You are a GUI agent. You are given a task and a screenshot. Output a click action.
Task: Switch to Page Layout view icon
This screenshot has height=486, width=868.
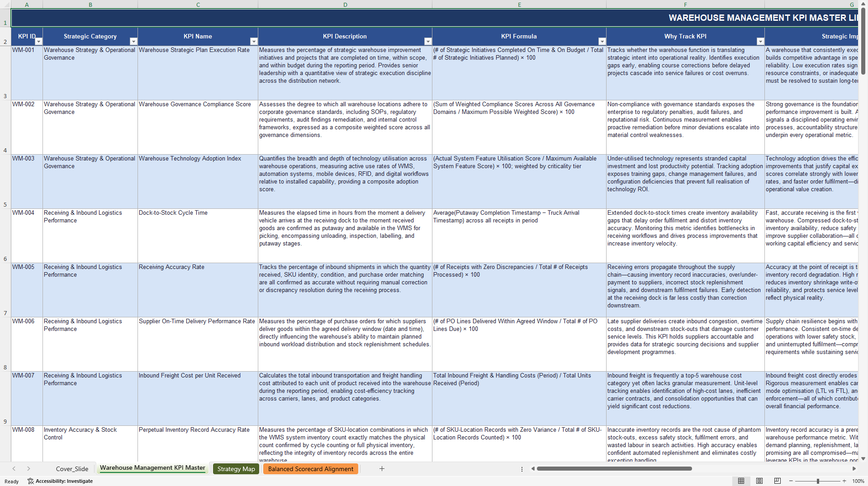pos(759,481)
